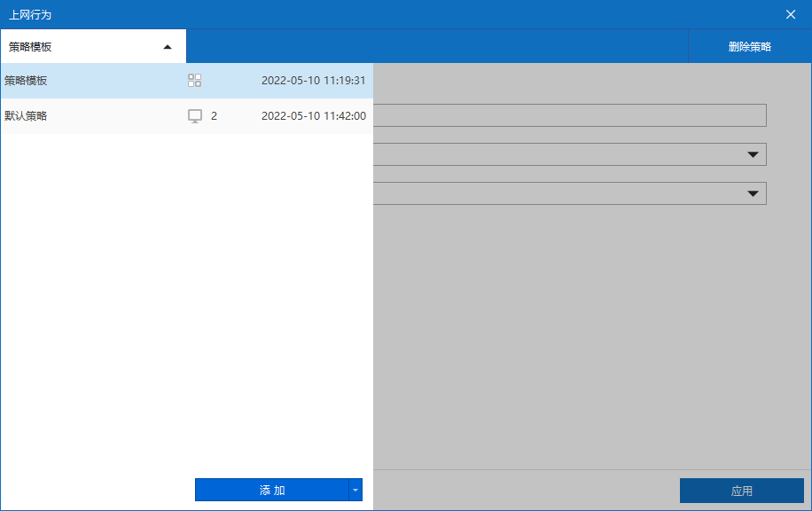Focus the greyed policy name text field
Viewport: 812px width, 511px height.
(x=570, y=115)
